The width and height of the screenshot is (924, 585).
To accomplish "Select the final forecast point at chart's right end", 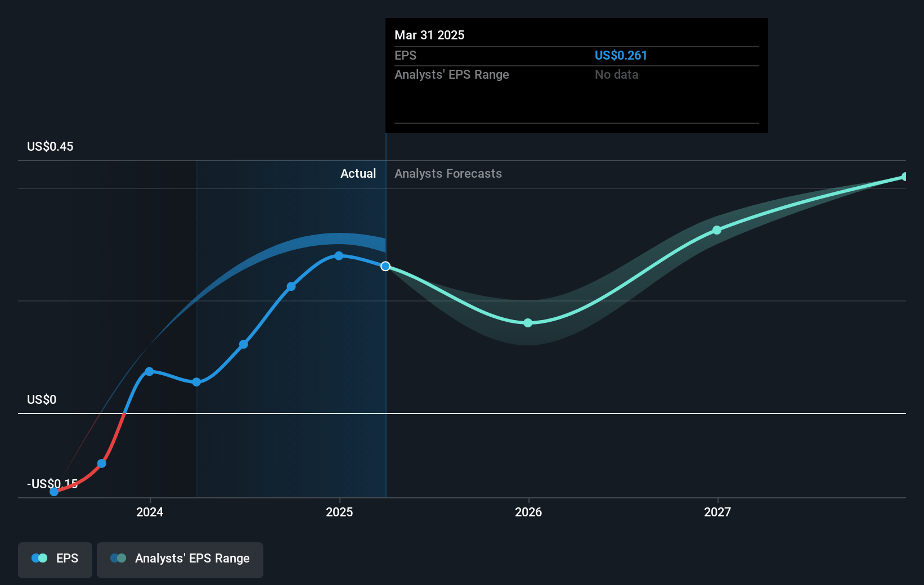I will coord(904,177).
